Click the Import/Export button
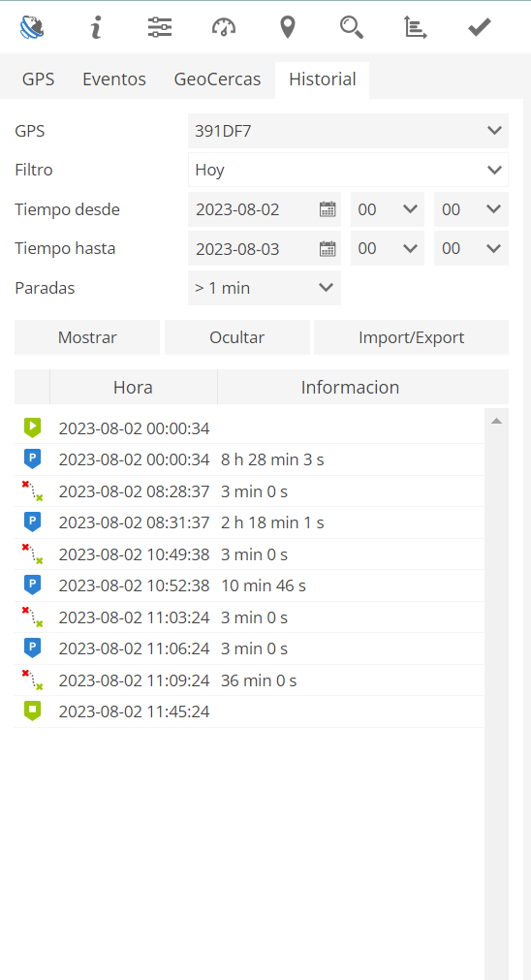Viewport: 531px width, 980px height. pyautogui.click(x=411, y=337)
